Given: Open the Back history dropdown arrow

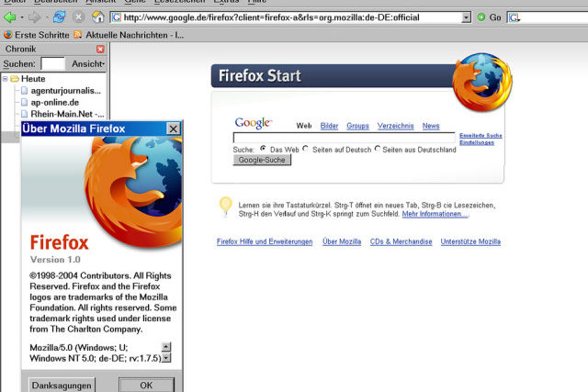Looking at the screenshot, I should click(x=22, y=17).
